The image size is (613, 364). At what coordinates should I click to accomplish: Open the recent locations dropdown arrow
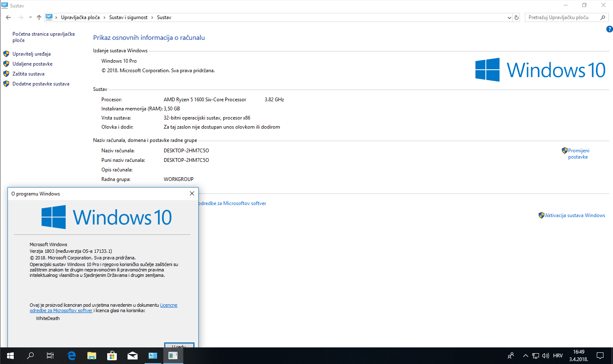pos(30,17)
